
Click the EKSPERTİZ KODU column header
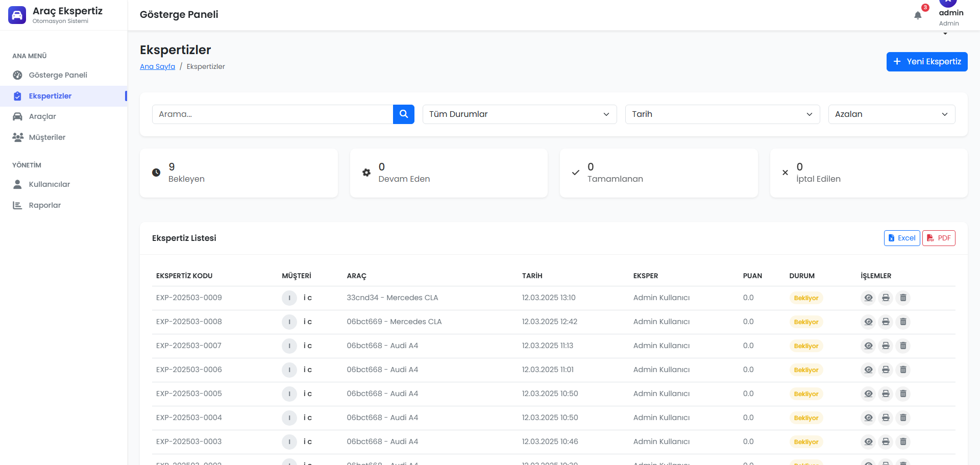(x=184, y=276)
